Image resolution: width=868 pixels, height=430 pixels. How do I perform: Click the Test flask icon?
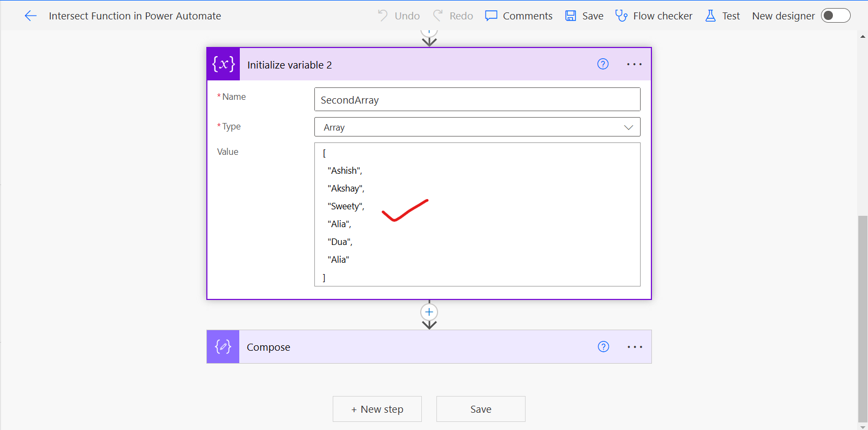(x=710, y=16)
